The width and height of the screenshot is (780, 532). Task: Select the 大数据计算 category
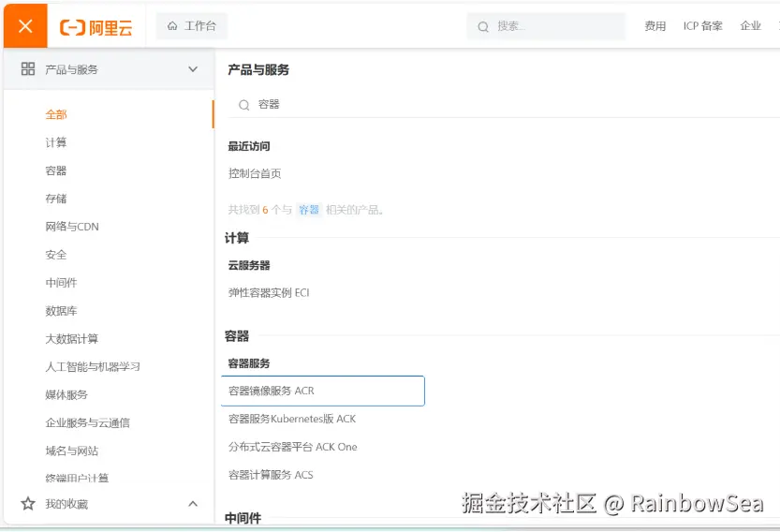coord(71,338)
